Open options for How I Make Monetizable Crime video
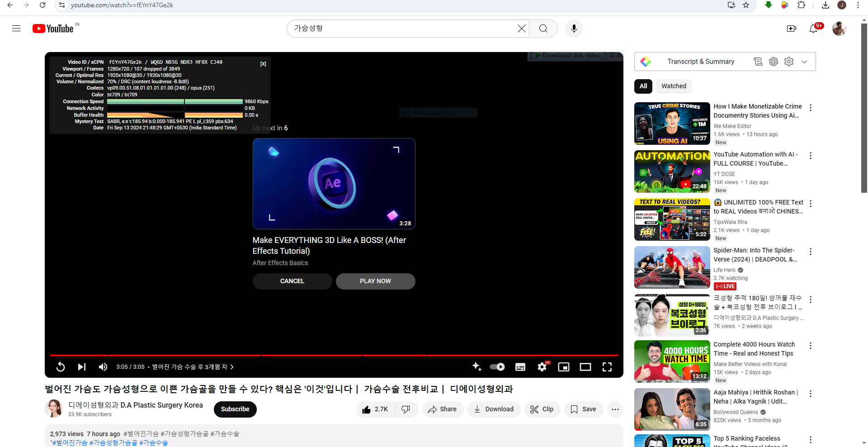The width and height of the screenshot is (868, 447). 811,108
